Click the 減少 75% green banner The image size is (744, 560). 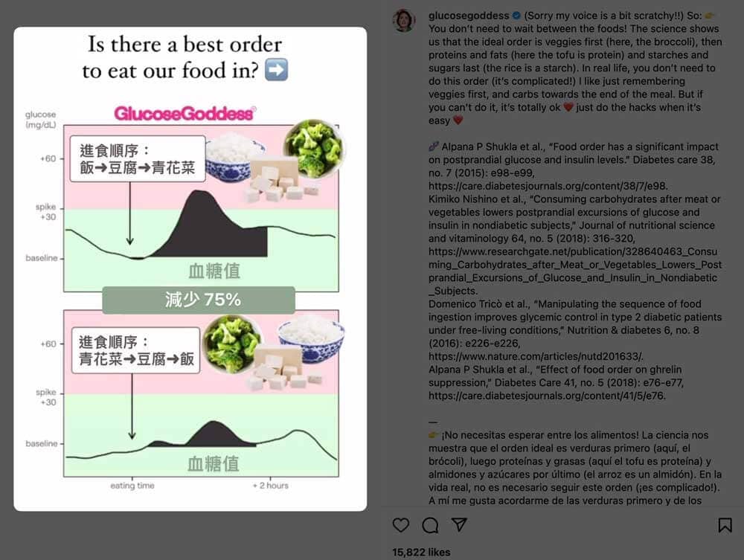pyautogui.click(x=199, y=300)
